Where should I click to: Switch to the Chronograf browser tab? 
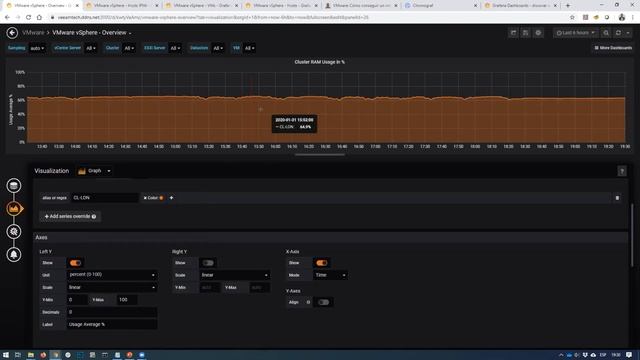(440, 6)
